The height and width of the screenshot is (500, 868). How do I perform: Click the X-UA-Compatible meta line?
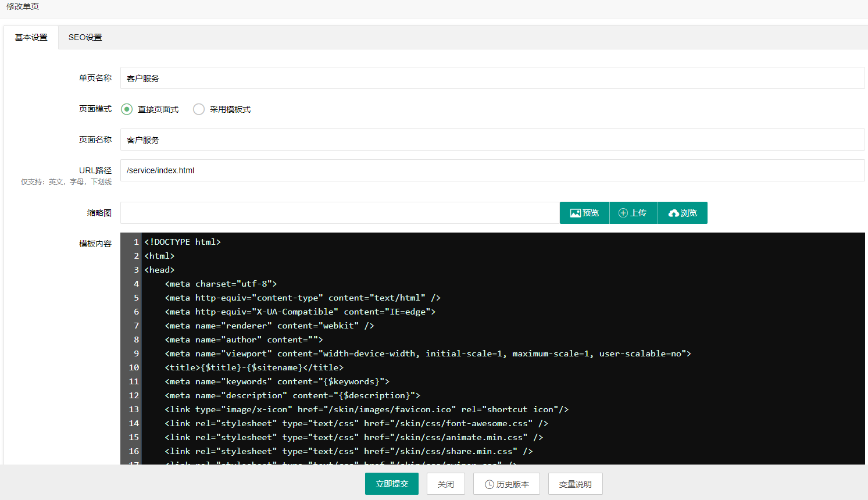click(300, 312)
